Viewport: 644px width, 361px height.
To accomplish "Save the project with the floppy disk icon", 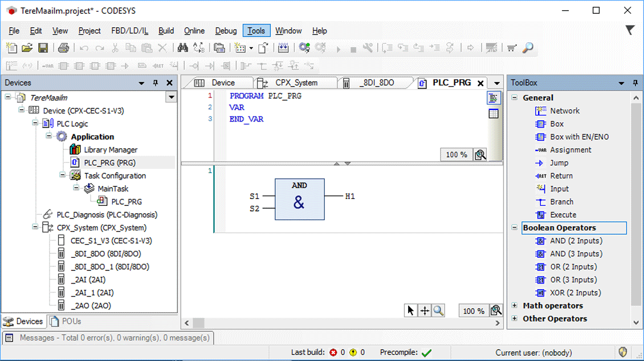I will pyautogui.click(x=43, y=48).
